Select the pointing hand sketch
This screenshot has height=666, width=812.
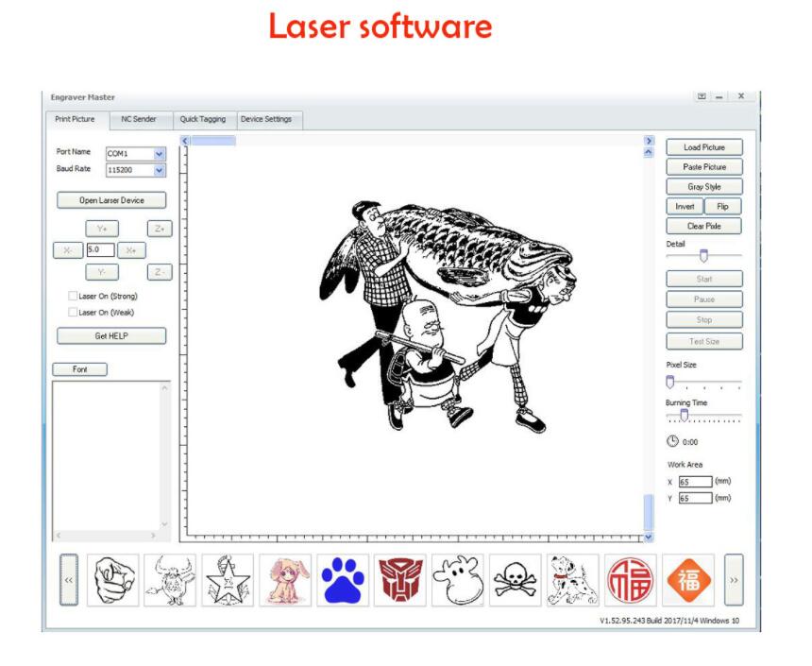[113, 579]
